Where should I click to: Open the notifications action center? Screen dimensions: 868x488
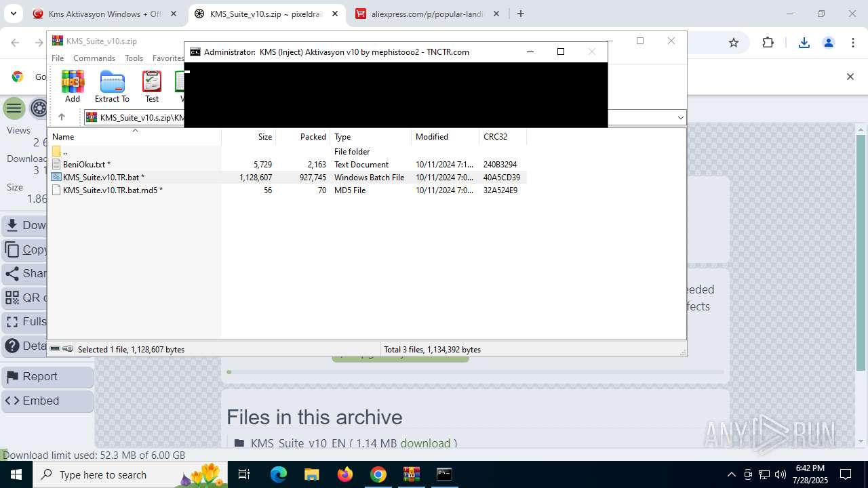[846, 474]
